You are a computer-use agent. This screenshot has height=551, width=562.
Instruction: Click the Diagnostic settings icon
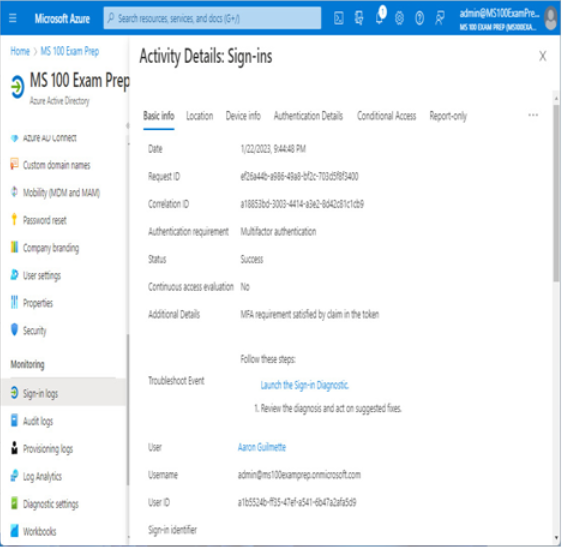(14, 504)
